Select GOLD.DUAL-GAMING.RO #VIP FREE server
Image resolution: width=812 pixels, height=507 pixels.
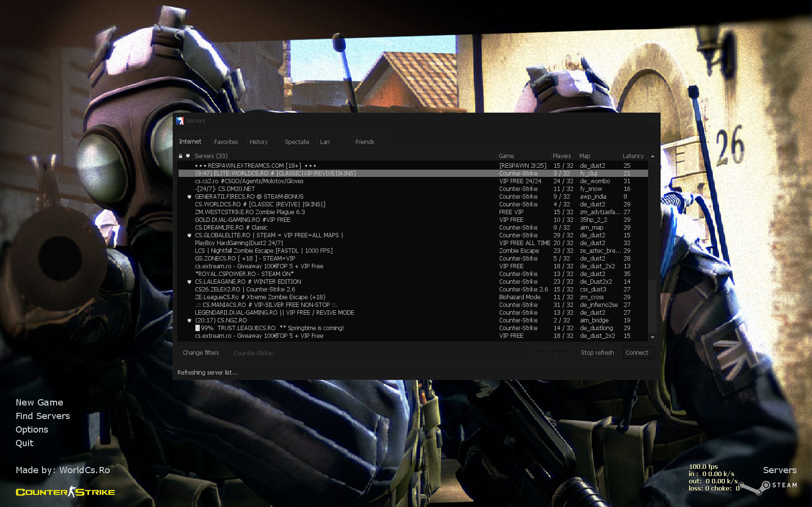point(413,220)
